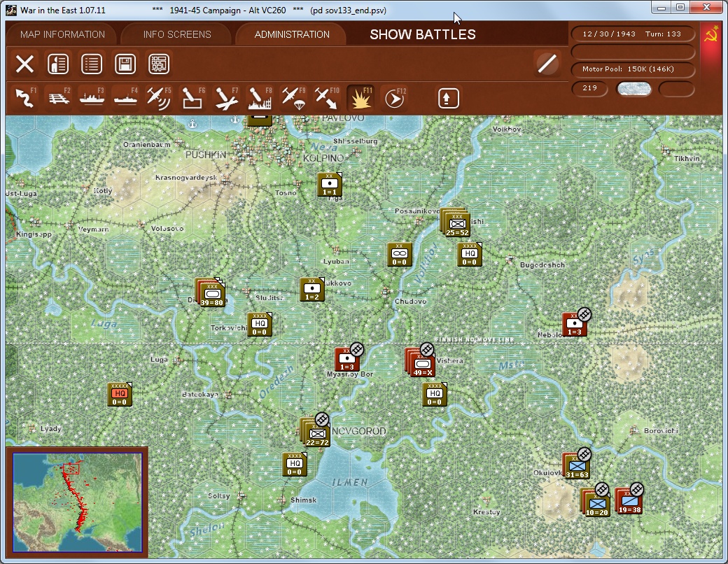Viewport: 728px width, 564px height.
Task: Click the Motor Pool 150K display
Action: 632,69
